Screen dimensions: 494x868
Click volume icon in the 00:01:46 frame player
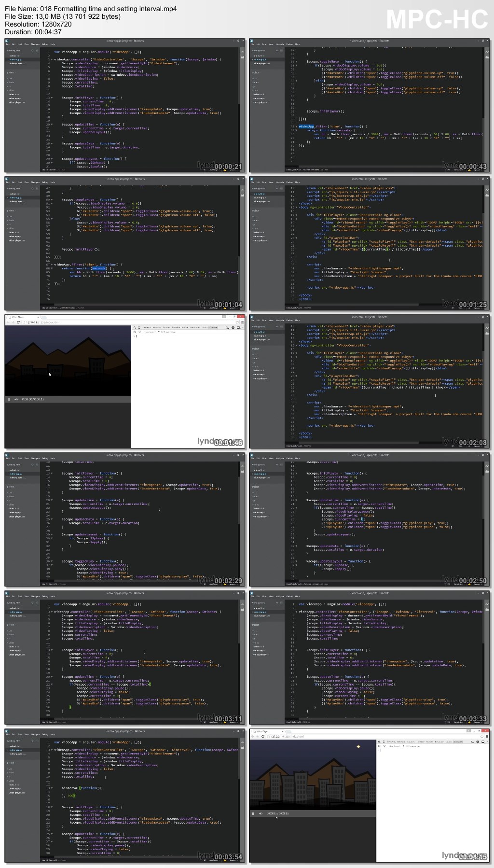15,399
